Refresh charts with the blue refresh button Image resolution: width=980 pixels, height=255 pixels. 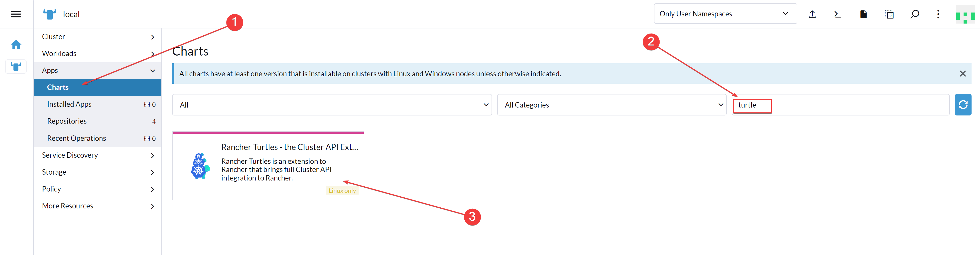(963, 104)
